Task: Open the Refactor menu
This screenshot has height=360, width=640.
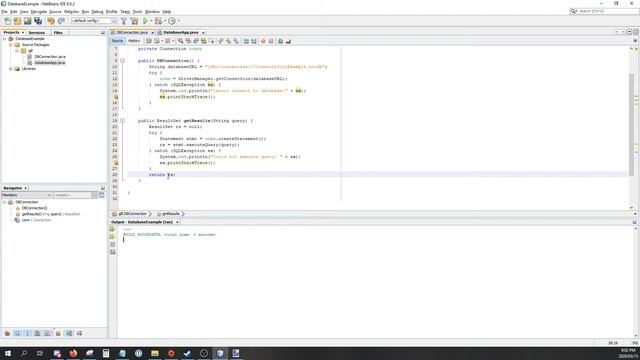Action: [71, 12]
